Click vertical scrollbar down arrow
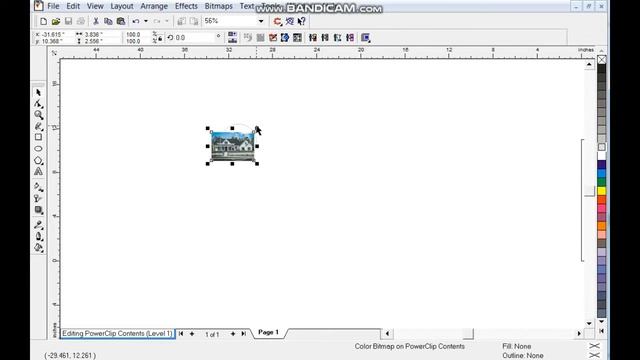The image size is (640, 360). point(589,323)
